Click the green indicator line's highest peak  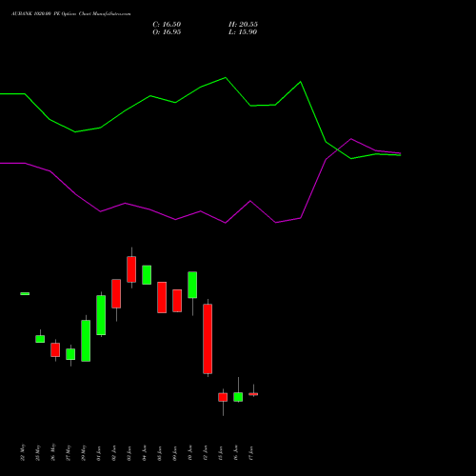click(x=226, y=78)
